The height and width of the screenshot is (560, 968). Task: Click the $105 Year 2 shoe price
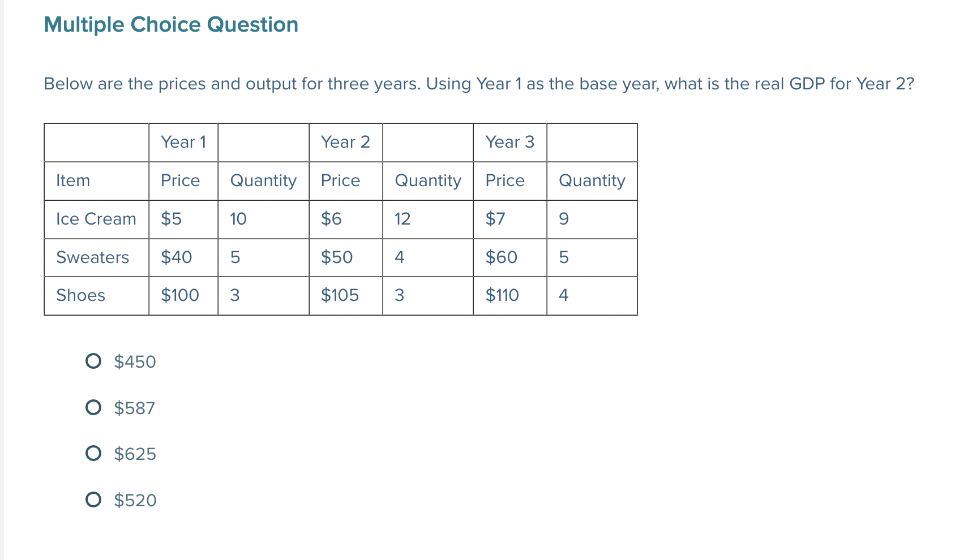(340, 295)
